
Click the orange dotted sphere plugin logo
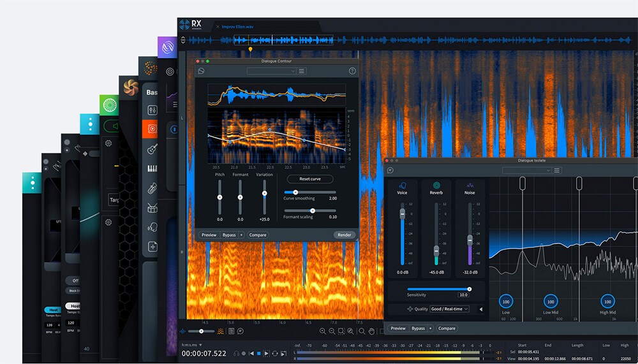150,68
